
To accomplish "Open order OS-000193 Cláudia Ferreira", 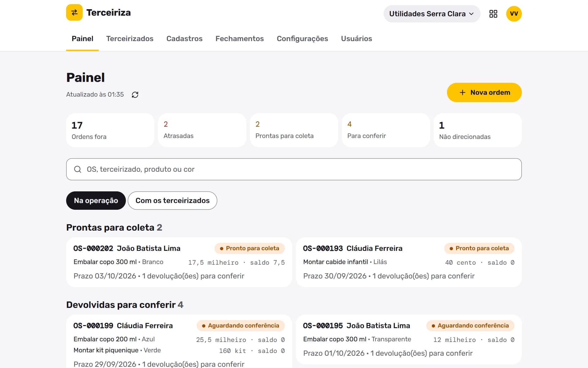I will coord(409,262).
